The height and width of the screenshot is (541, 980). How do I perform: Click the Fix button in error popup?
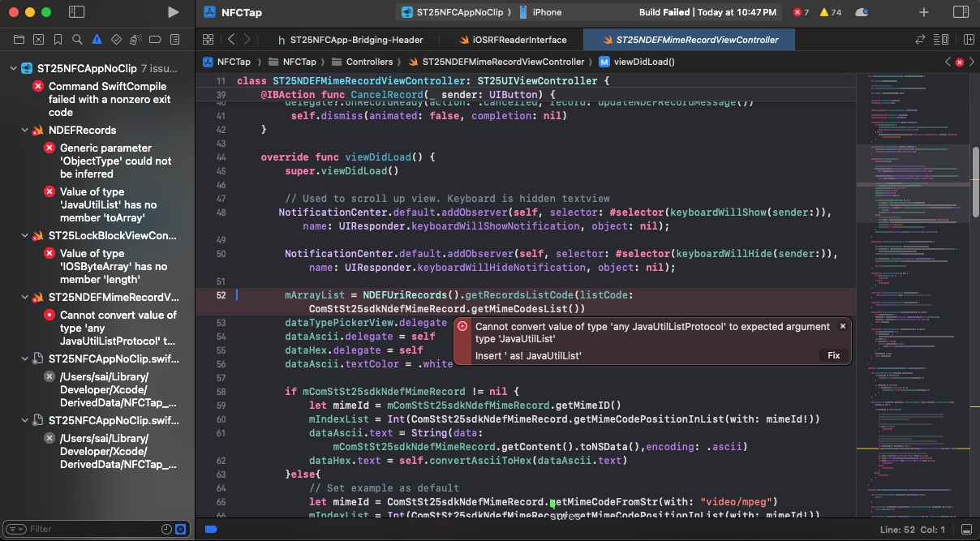[833, 355]
